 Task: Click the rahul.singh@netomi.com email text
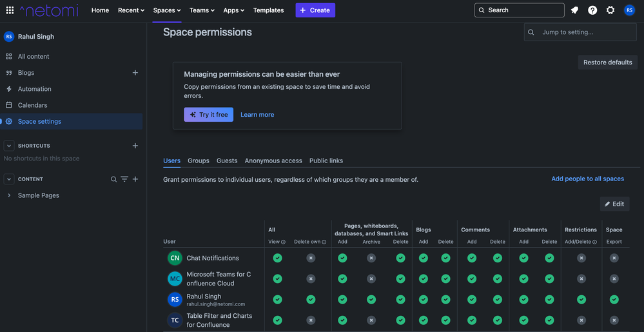click(x=215, y=304)
